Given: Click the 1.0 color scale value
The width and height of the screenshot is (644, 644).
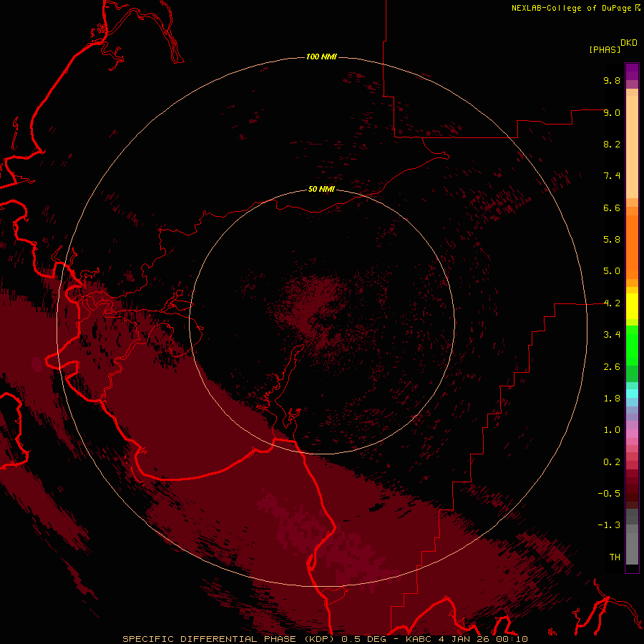Looking at the screenshot, I should click(x=612, y=430).
